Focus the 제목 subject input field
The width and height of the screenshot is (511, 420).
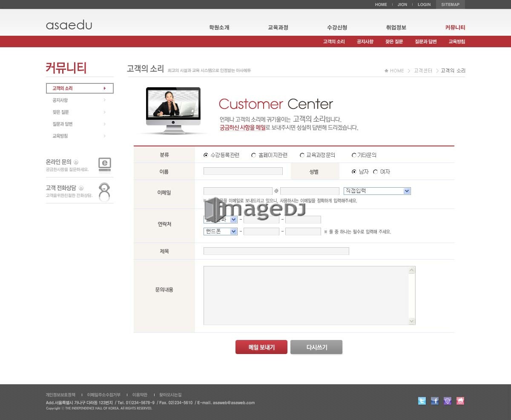click(276, 251)
